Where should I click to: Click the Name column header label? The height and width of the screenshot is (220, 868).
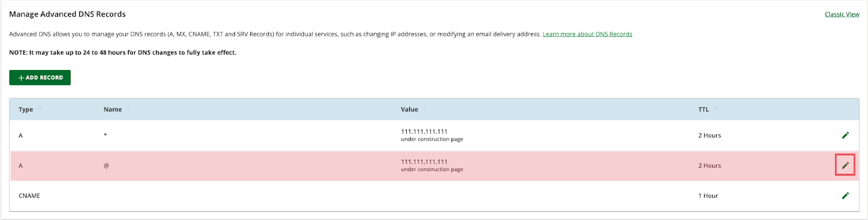[113, 109]
